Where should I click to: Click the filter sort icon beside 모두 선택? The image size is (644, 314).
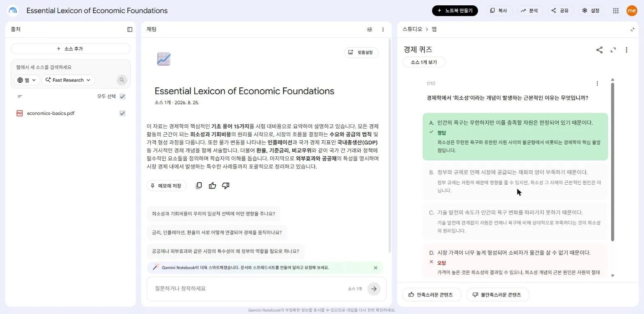coord(20,96)
